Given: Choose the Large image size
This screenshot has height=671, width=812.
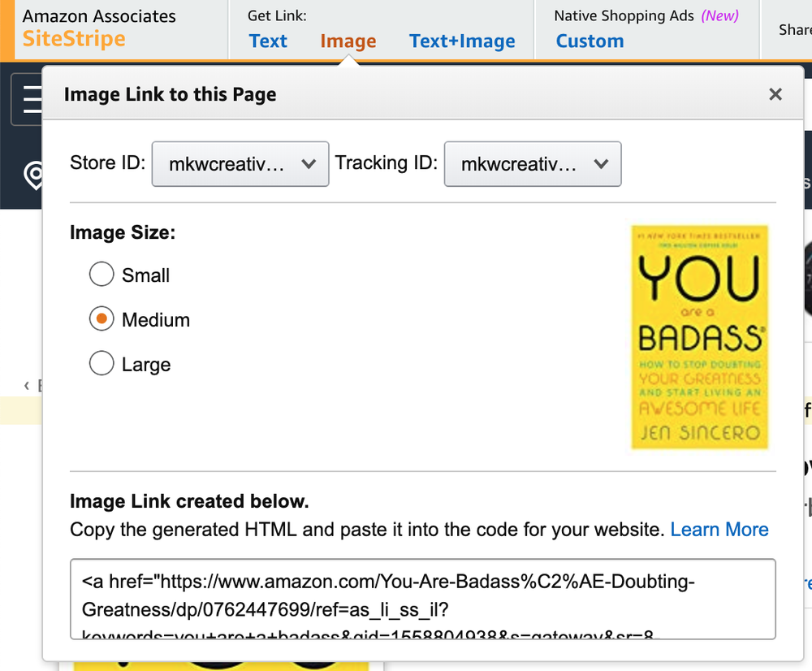Looking at the screenshot, I should (x=101, y=363).
